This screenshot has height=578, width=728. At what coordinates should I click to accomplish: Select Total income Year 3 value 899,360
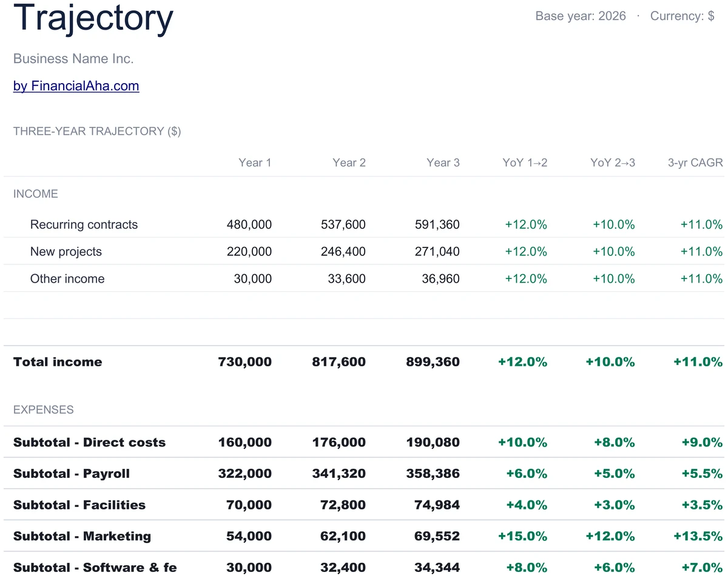coord(433,362)
